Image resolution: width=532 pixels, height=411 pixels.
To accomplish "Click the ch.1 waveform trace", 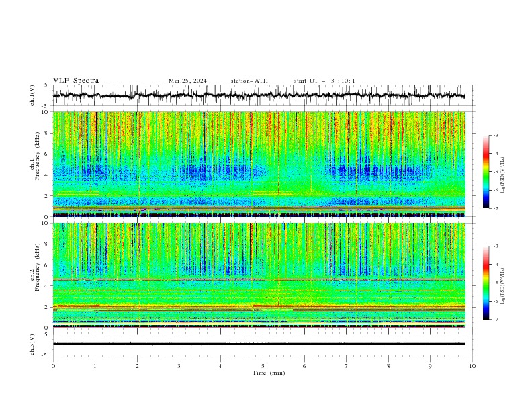I will click(x=259, y=95).
